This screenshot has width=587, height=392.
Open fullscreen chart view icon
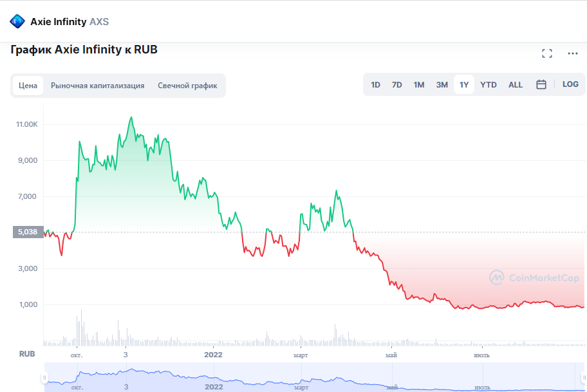pyautogui.click(x=547, y=53)
